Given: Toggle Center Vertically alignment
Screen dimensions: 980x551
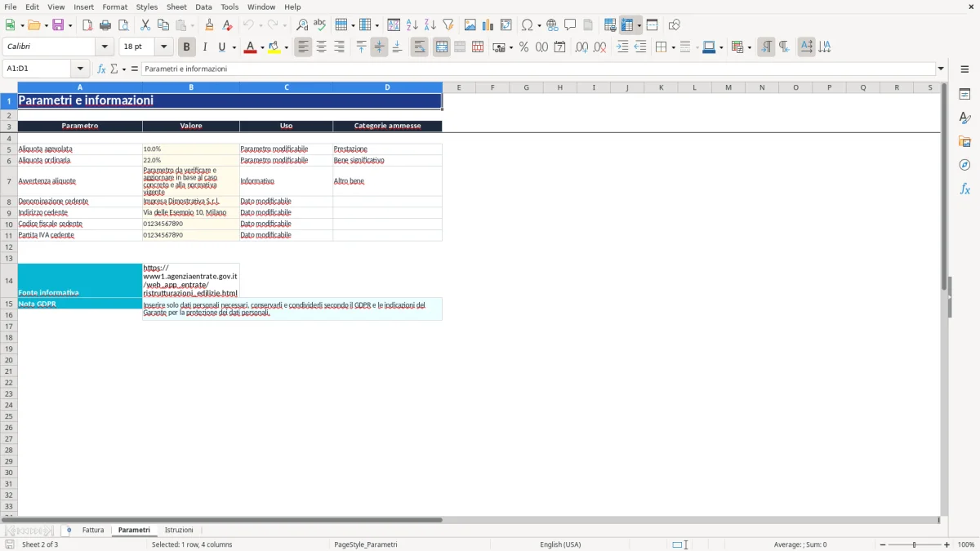Looking at the screenshot, I should pos(379,47).
